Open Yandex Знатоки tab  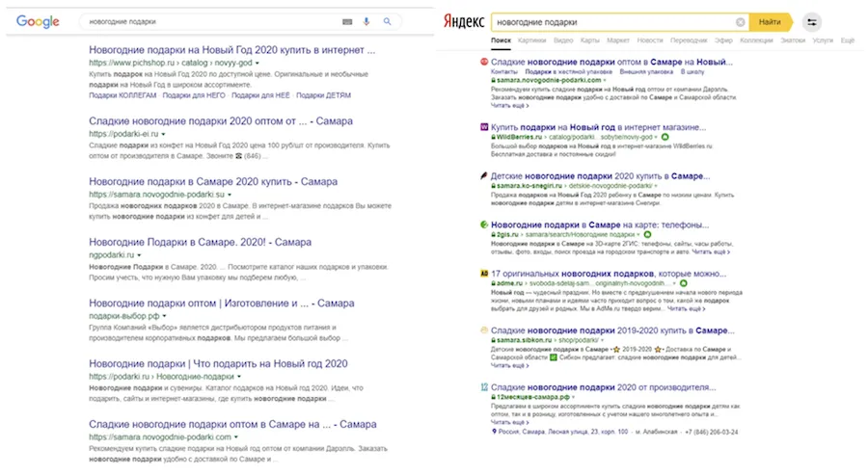tap(793, 40)
